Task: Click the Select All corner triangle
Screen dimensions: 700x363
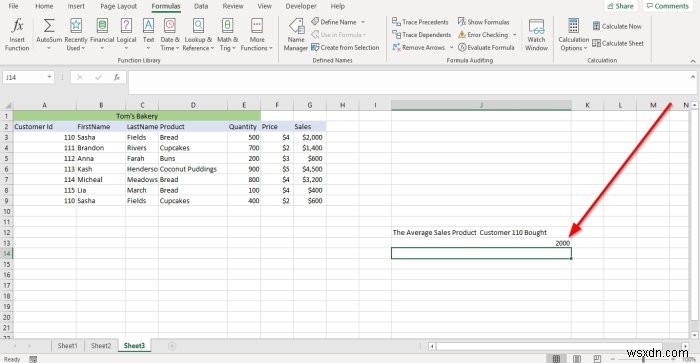Action: 7,105
